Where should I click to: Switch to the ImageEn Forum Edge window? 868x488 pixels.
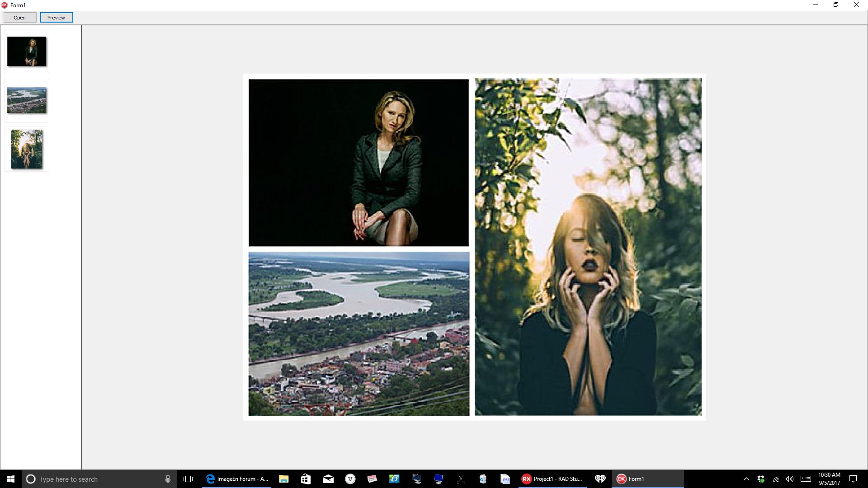236,479
